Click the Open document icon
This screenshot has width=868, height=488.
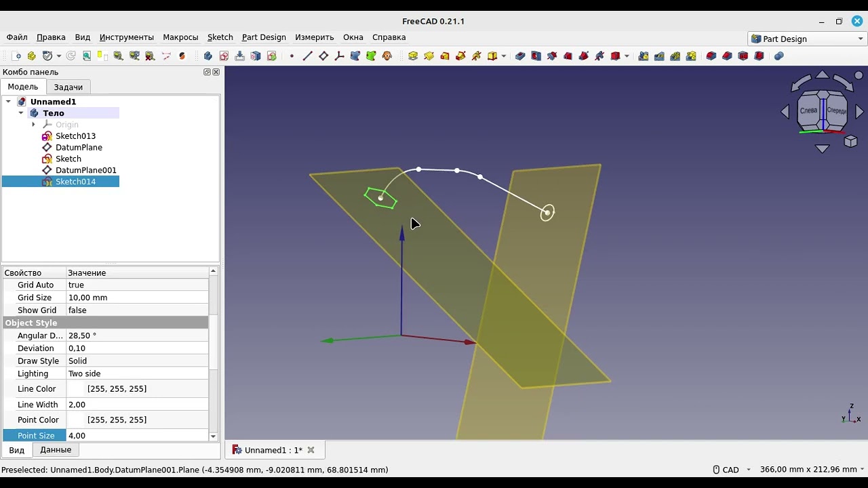31,56
